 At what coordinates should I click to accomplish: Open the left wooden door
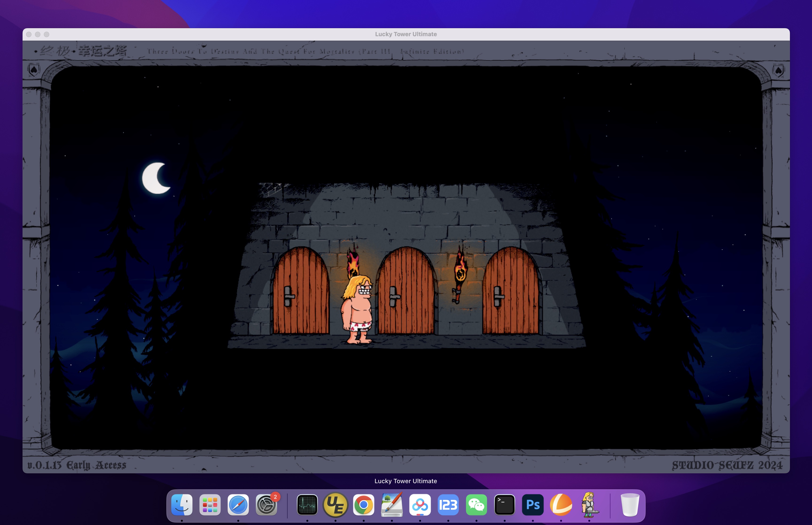coord(301,290)
